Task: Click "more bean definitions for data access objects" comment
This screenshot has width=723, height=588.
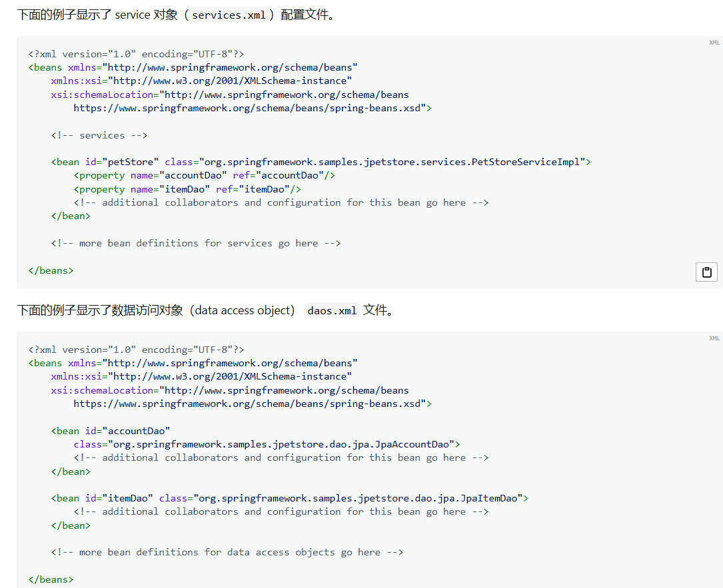Action: tap(227, 552)
